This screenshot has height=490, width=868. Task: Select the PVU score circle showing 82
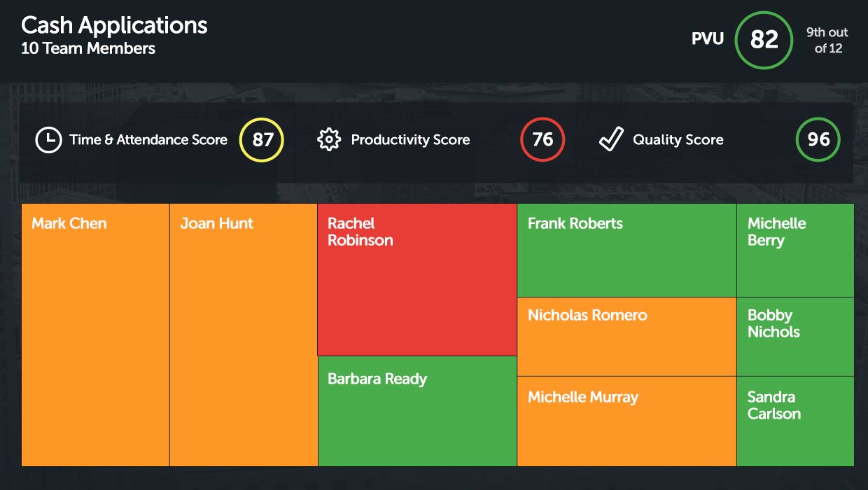coord(764,40)
